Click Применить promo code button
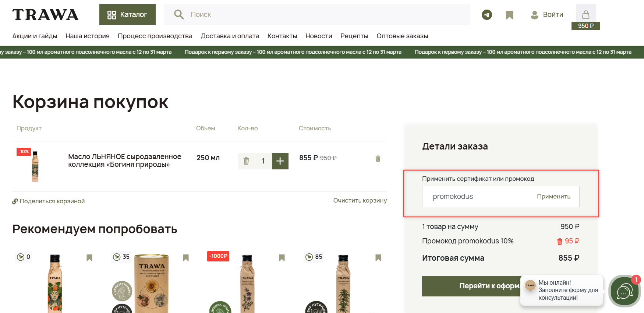Screen dimensions: 644x313 [x=553, y=197]
